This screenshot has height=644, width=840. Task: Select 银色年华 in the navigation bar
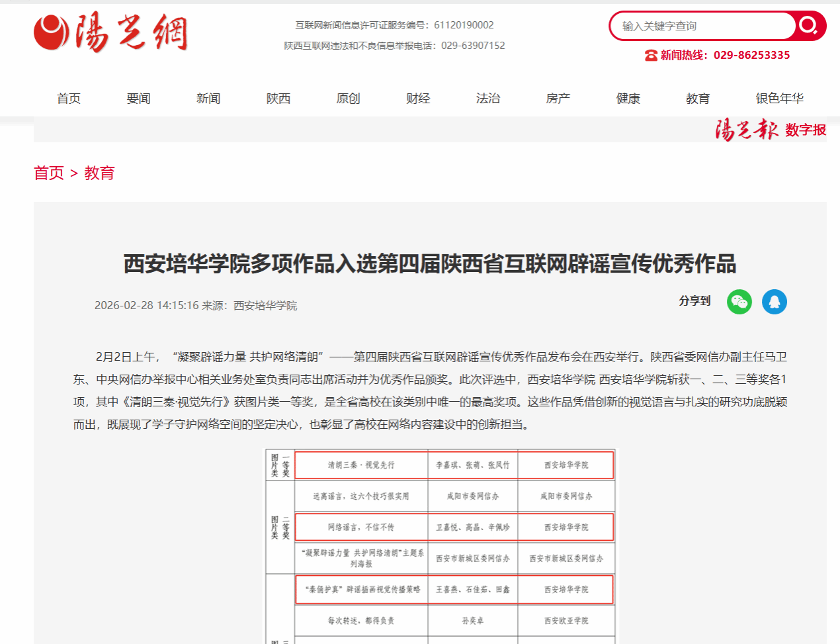779,99
